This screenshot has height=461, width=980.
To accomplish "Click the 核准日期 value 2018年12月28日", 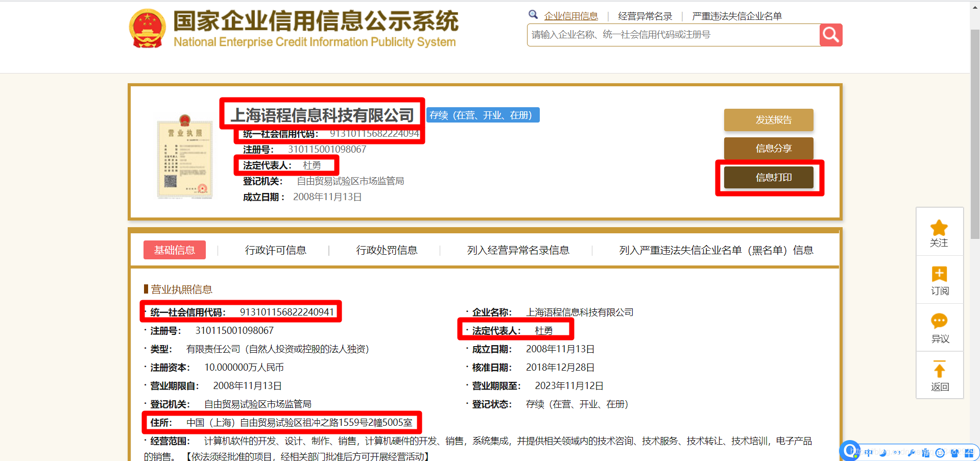I will (x=560, y=368).
